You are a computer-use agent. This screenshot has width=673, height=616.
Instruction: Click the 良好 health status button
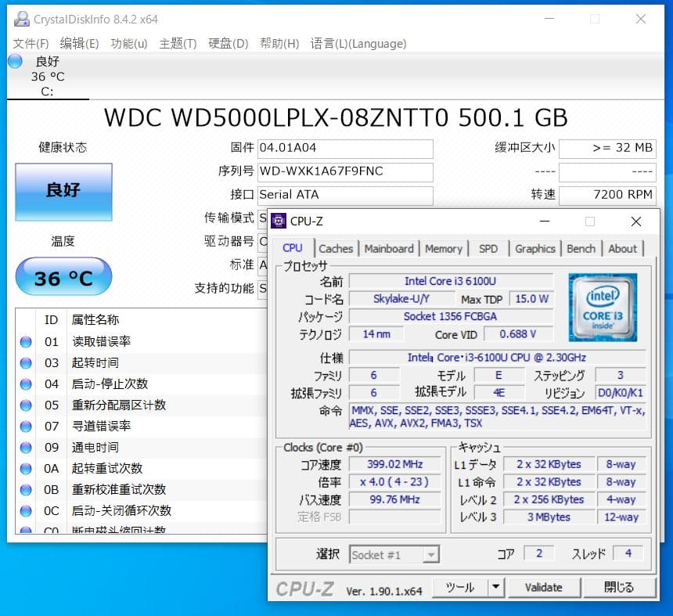pos(63,192)
